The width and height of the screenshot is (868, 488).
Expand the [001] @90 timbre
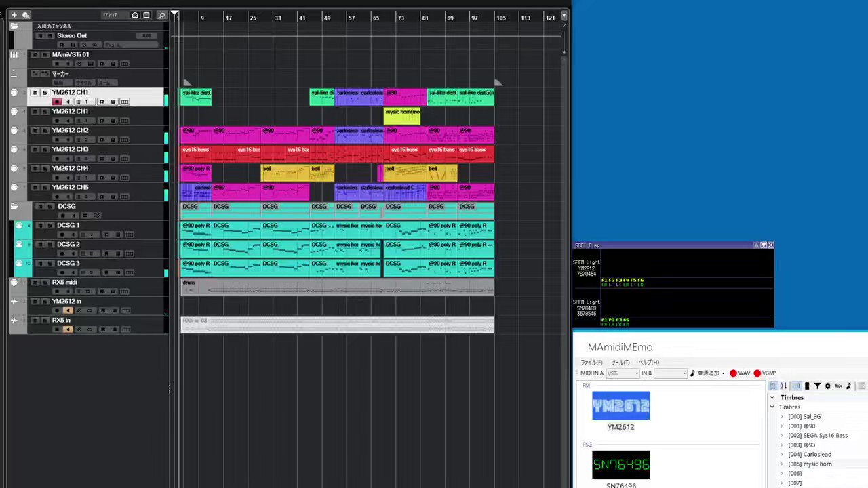(x=782, y=426)
